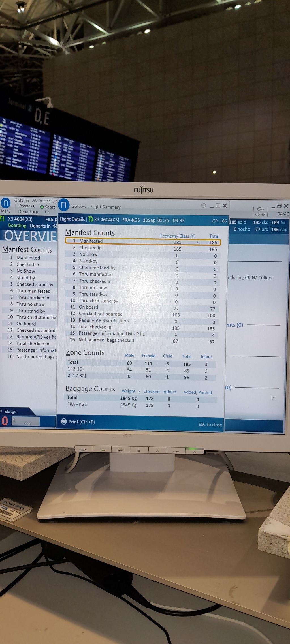This screenshot has height=644, width=290.
Task: Click the status input field with ellipsis
Action: click(25, 422)
